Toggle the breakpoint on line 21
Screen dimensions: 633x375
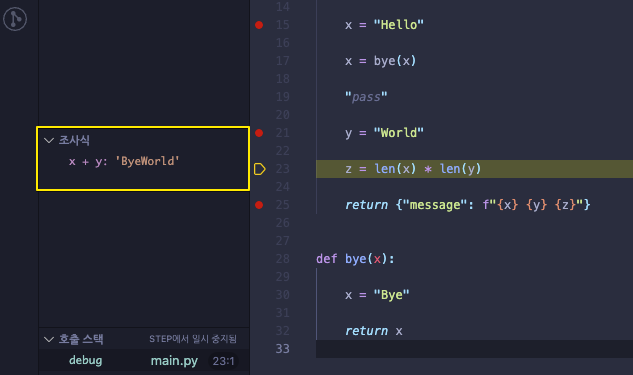click(x=259, y=133)
